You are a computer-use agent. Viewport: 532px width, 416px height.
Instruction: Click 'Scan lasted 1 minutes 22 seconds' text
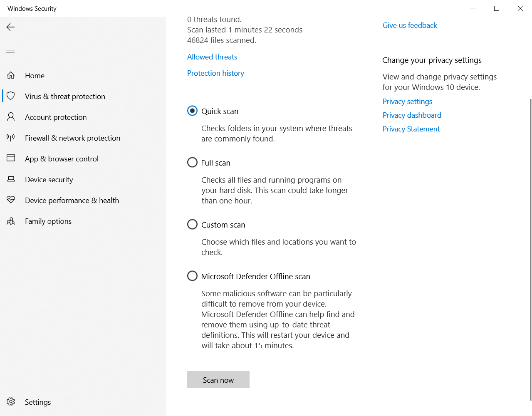[x=245, y=30]
